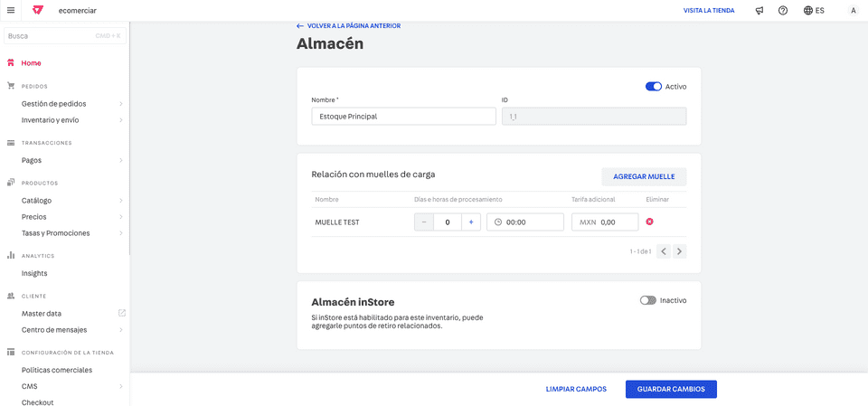Click the '1 - 1 de 1' pagination text
This screenshot has height=406, width=868.
click(640, 251)
